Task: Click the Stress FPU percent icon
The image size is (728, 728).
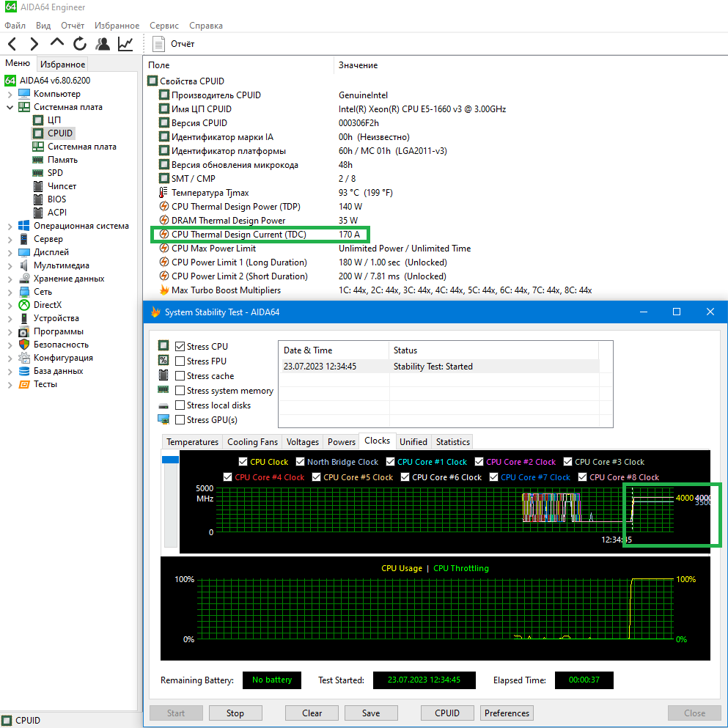Action: [x=163, y=360]
